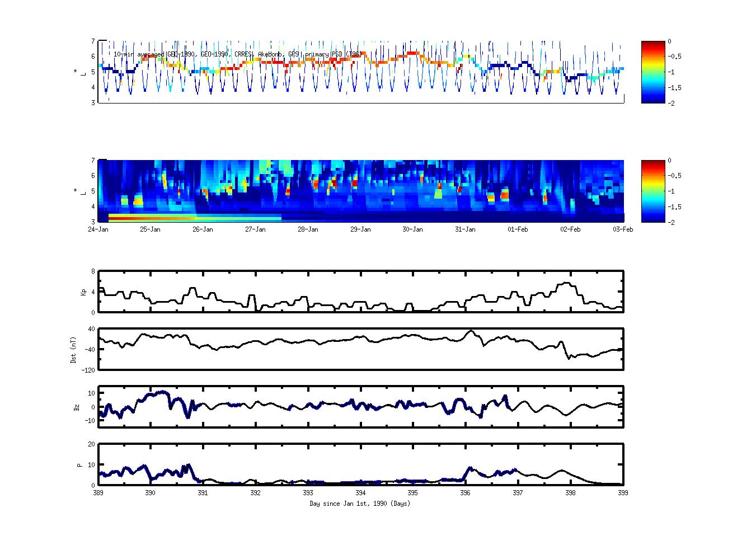Select the 27-Jan date tick label
The height and width of the screenshot is (545, 756).
coord(255,229)
